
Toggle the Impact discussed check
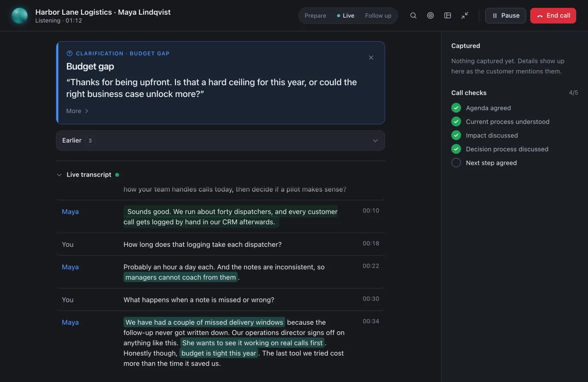(x=456, y=135)
